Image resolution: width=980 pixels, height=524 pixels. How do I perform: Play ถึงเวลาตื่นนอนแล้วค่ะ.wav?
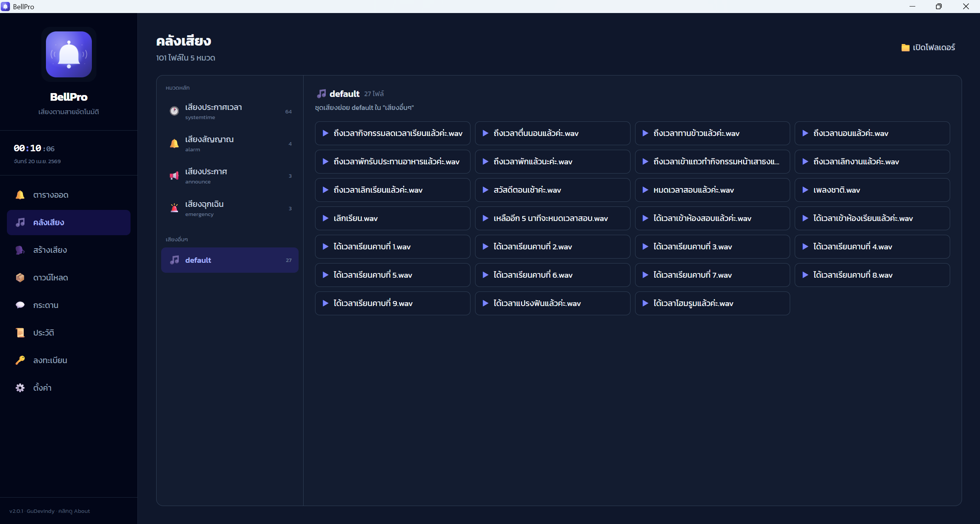pyautogui.click(x=552, y=133)
